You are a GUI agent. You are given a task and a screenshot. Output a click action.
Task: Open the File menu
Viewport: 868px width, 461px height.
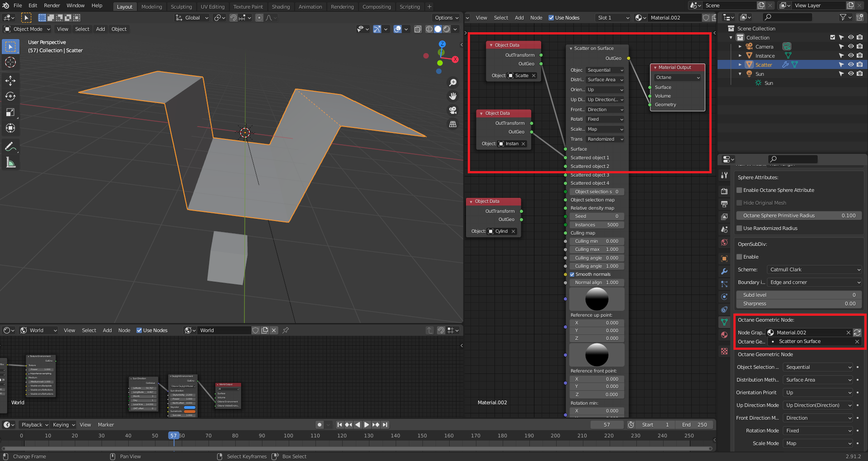(18, 5)
